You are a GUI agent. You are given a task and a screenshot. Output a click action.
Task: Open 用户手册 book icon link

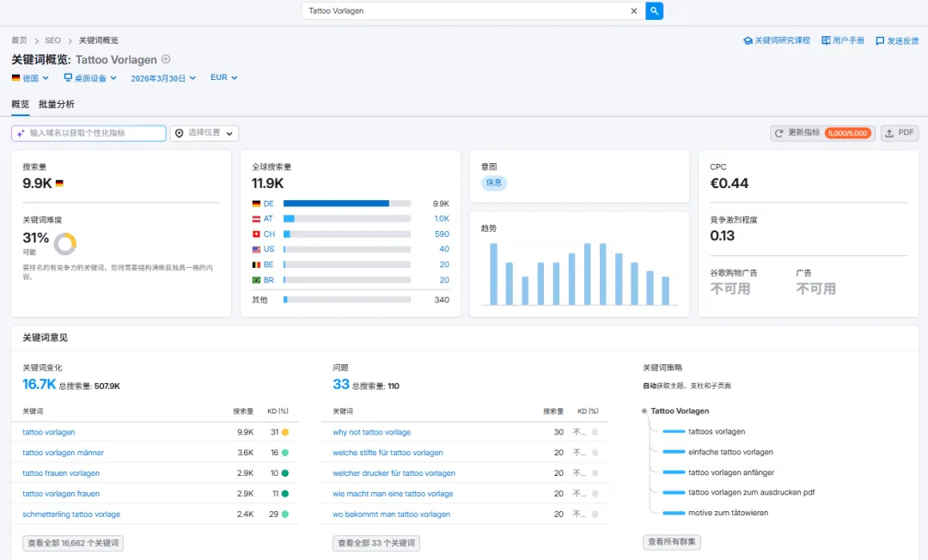tap(843, 40)
